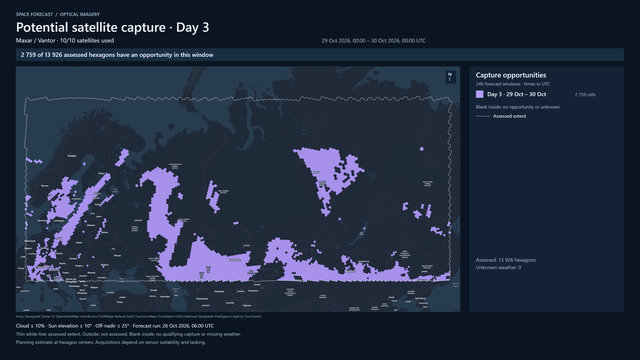Click the '2 759 of 13 926 assessed hexagons' banner
The height and width of the screenshot is (360, 640).
[320, 55]
